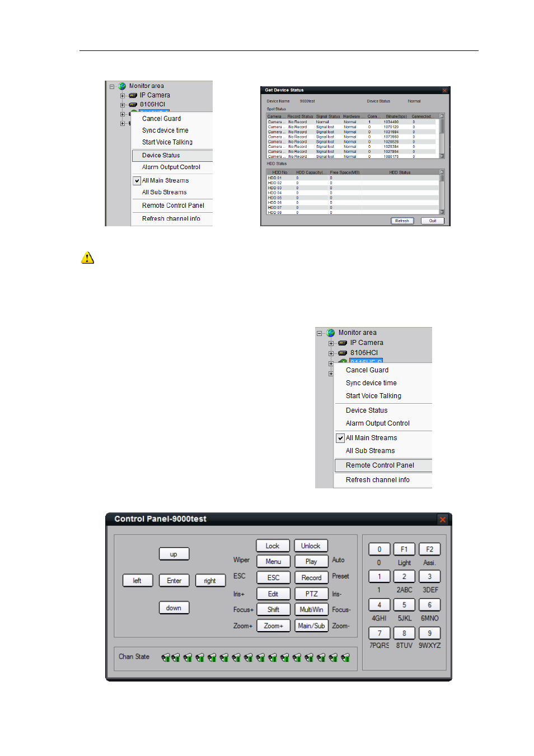
Task: Expand IP Camera node in the lower tree screenshot
Action: tap(331, 343)
